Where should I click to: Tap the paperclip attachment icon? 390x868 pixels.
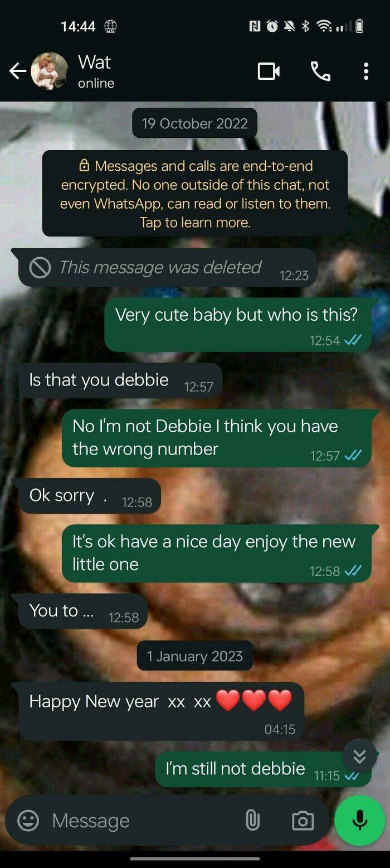pos(252,820)
